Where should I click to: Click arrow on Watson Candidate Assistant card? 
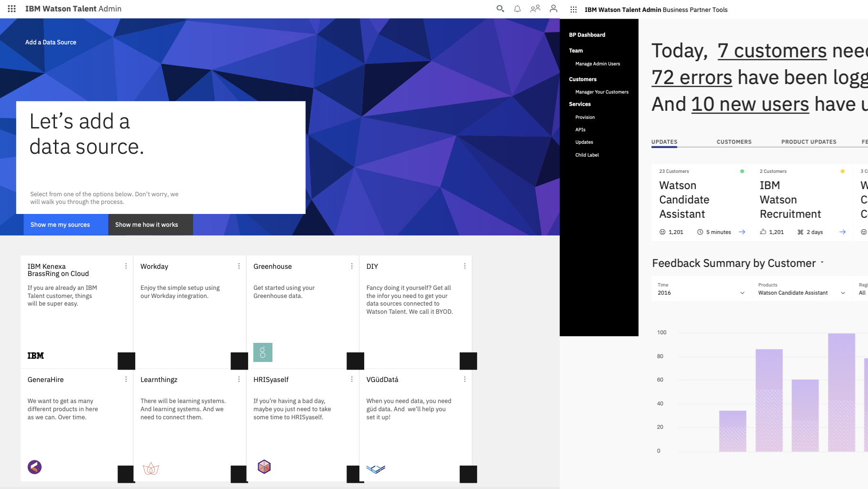742,232
